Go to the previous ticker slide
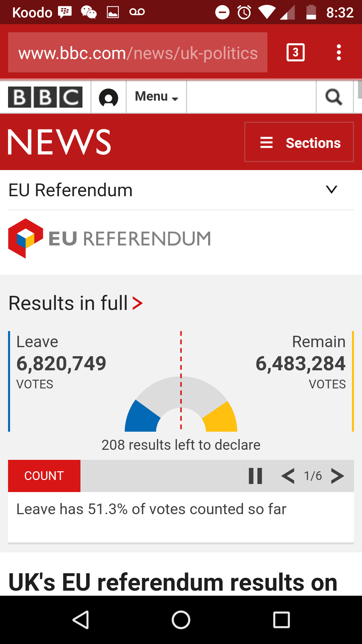The width and height of the screenshot is (362, 644). tap(288, 476)
